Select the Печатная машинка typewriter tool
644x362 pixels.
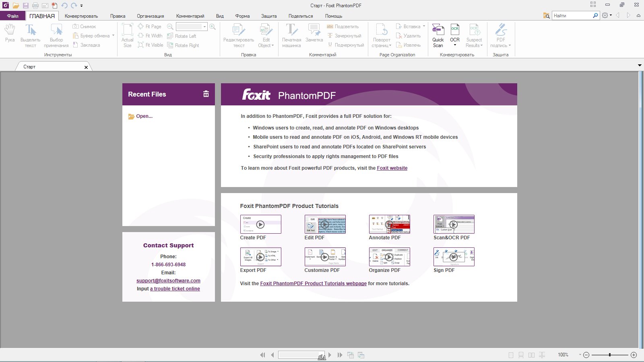point(291,36)
